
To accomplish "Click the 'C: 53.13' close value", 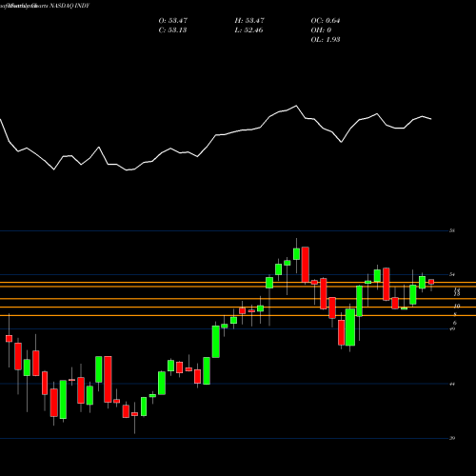I will [x=172, y=30].
